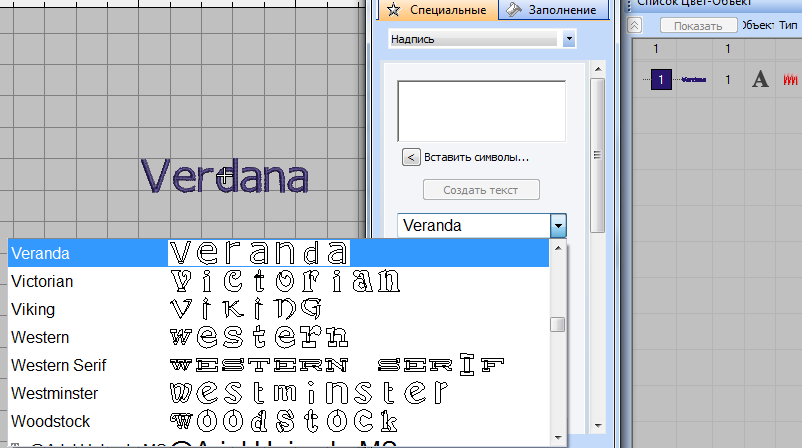Screen dimensions: 802x448
Task: Select the Westminster font
Action: pyautogui.click(x=278, y=393)
